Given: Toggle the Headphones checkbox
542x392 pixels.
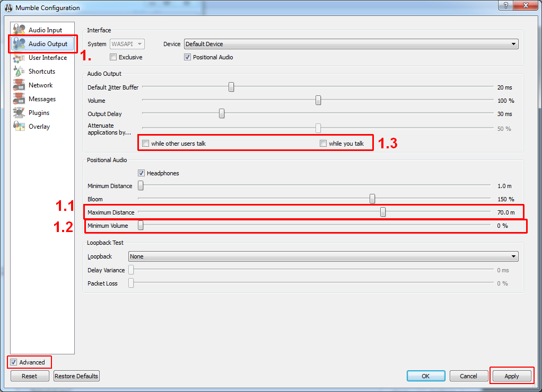Looking at the screenshot, I should [x=141, y=173].
